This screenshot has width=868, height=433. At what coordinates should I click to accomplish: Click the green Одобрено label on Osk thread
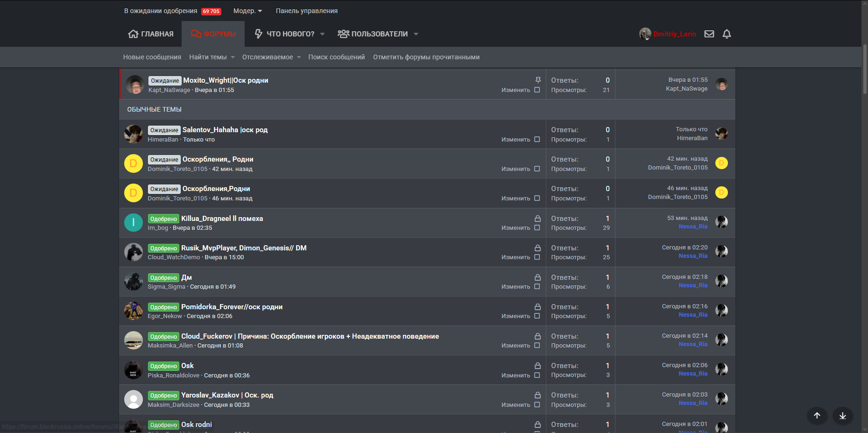point(163,366)
